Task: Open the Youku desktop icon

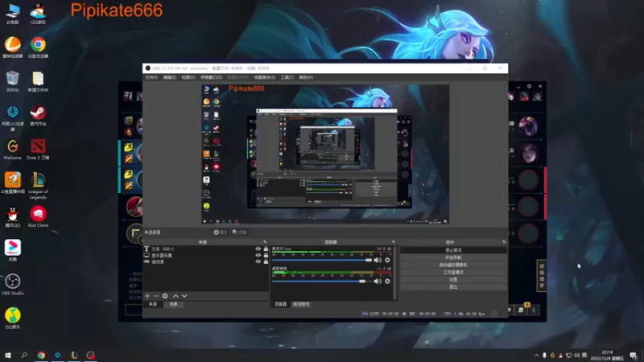Action: click(13, 250)
